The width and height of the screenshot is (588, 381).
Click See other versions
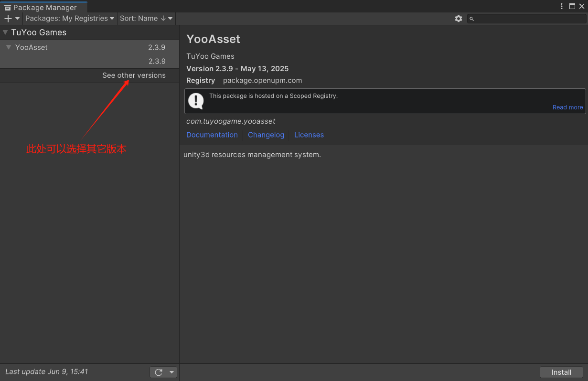click(134, 75)
